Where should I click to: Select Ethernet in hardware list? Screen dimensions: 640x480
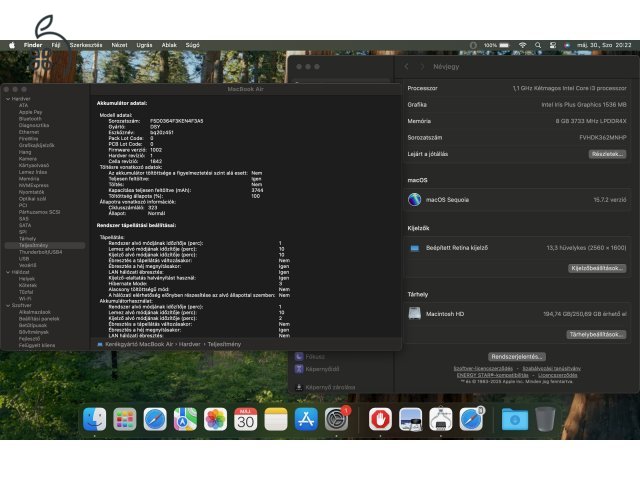coord(29,132)
